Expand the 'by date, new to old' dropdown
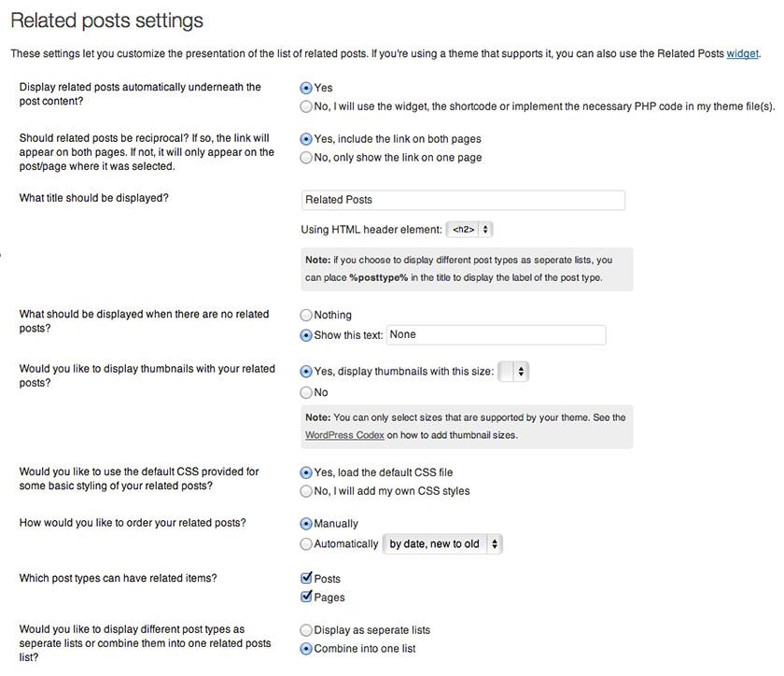 click(x=443, y=544)
